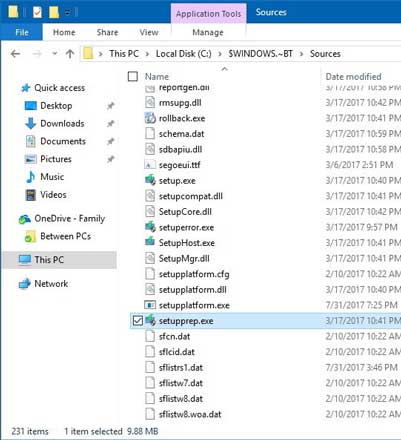Switch to the Home ribbon tab

click(x=64, y=32)
